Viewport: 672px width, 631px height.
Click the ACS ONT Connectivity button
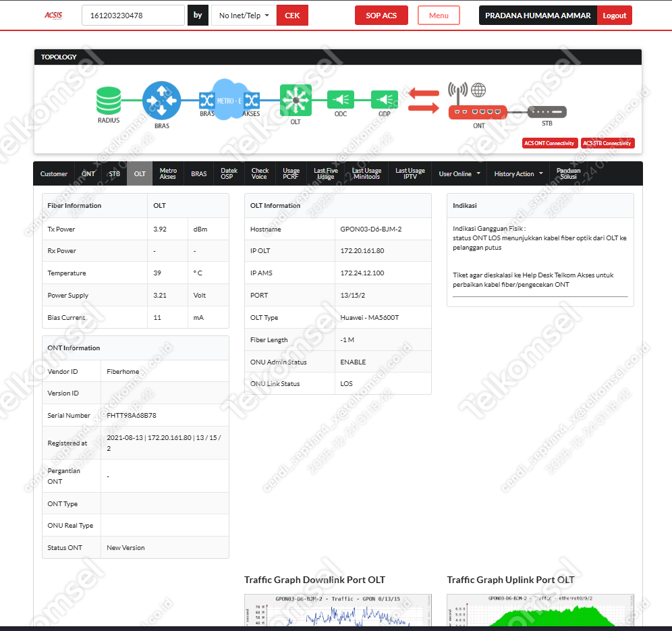[x=550, y=143]
